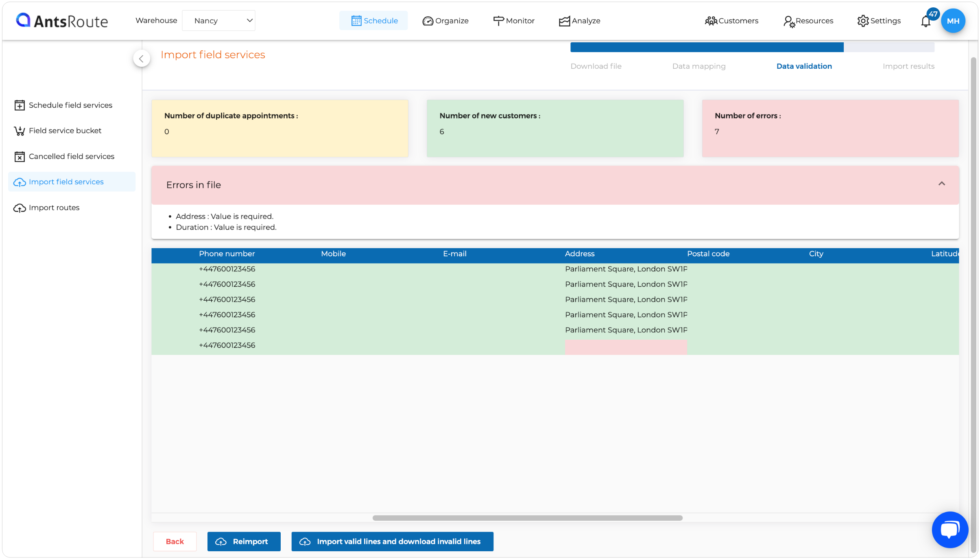Click the Number of errors summary card
This screenshot has width=980, height=559.
pyautogui.click(x=830, y=128)
